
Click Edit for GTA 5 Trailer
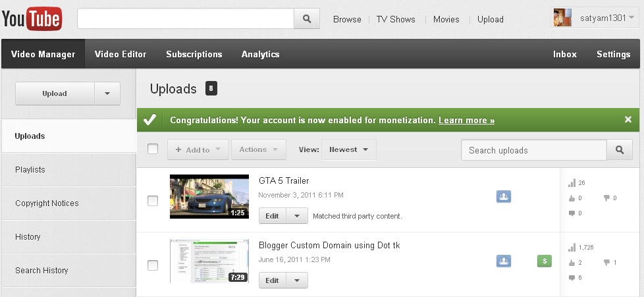pos(273,215)
